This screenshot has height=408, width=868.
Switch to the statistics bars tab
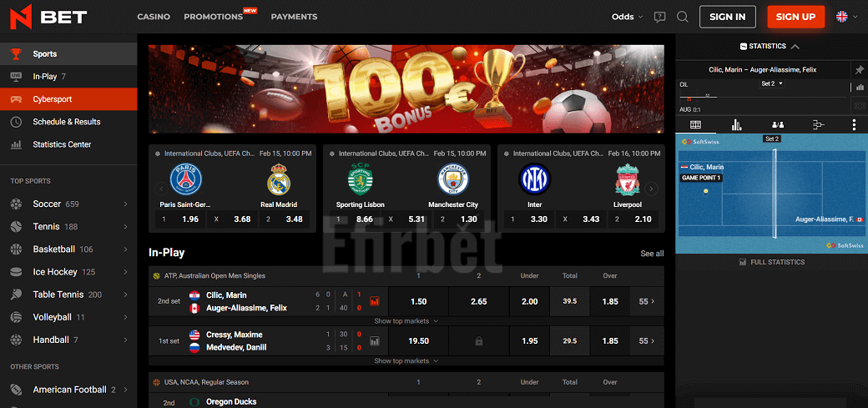pos(736,125)
